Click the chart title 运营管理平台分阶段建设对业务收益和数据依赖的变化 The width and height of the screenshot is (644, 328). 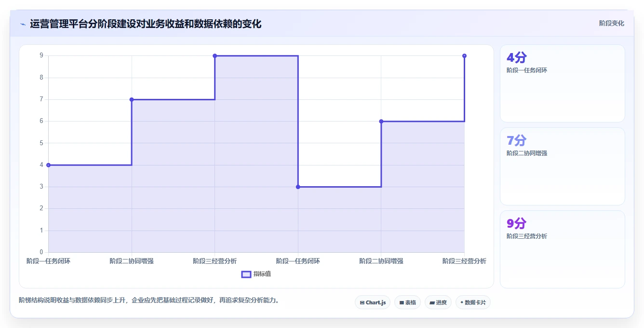coord(146,24)
